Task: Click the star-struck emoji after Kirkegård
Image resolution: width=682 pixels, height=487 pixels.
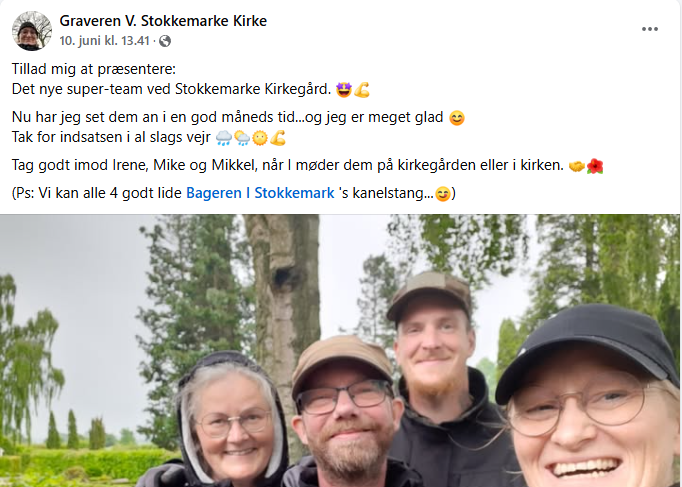Action: [x=344, y=90]
